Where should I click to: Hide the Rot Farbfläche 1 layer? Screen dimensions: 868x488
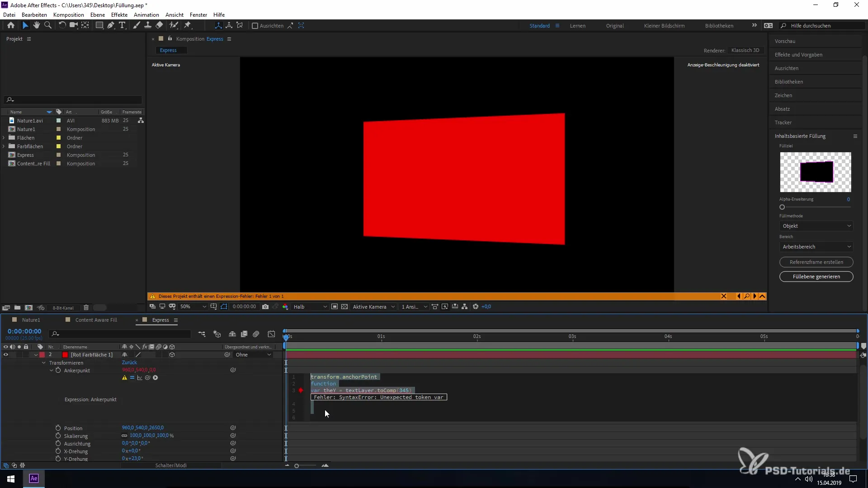pyautogui.click(x=6, y=355)
